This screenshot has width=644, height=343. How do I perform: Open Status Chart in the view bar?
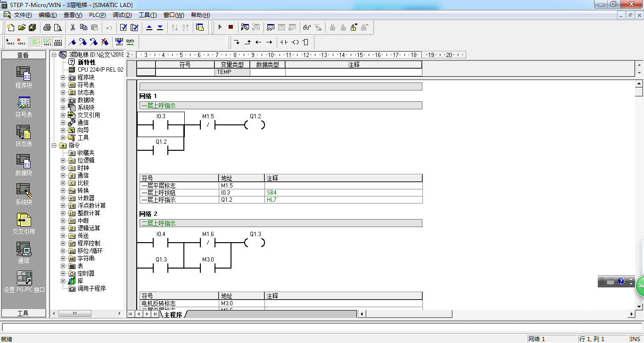24,136
